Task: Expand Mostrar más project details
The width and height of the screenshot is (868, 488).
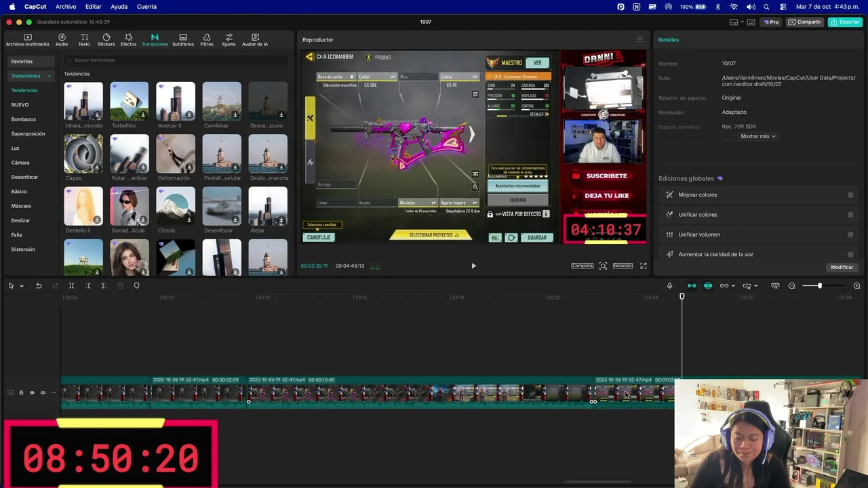Action: 757,136
